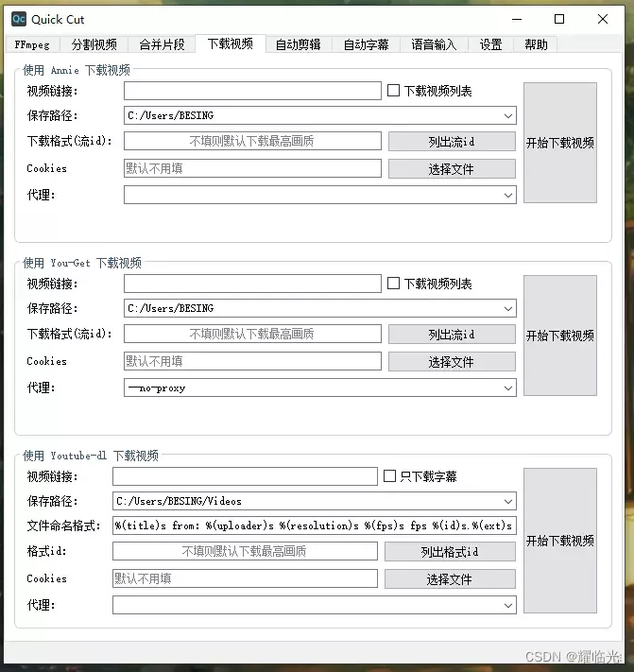The image size is (634, 672).
Task: Select the 下载视频 tab
Action: point(231,43)
